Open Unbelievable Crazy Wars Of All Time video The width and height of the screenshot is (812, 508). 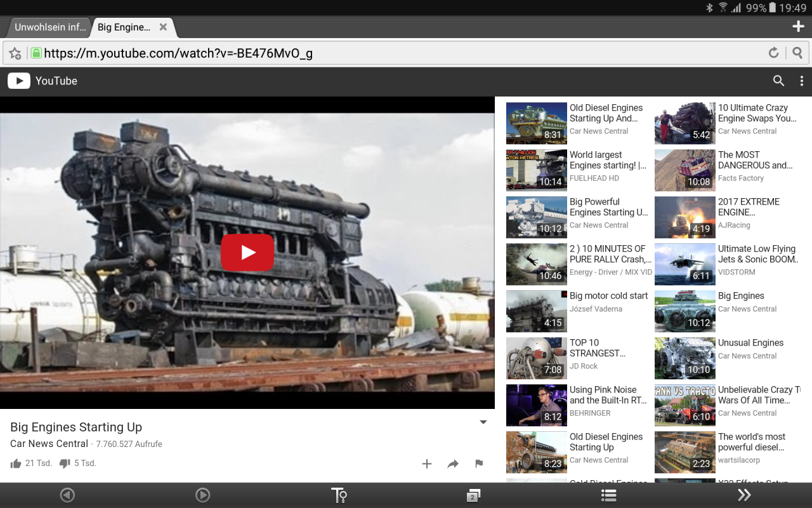pos(759,395)
